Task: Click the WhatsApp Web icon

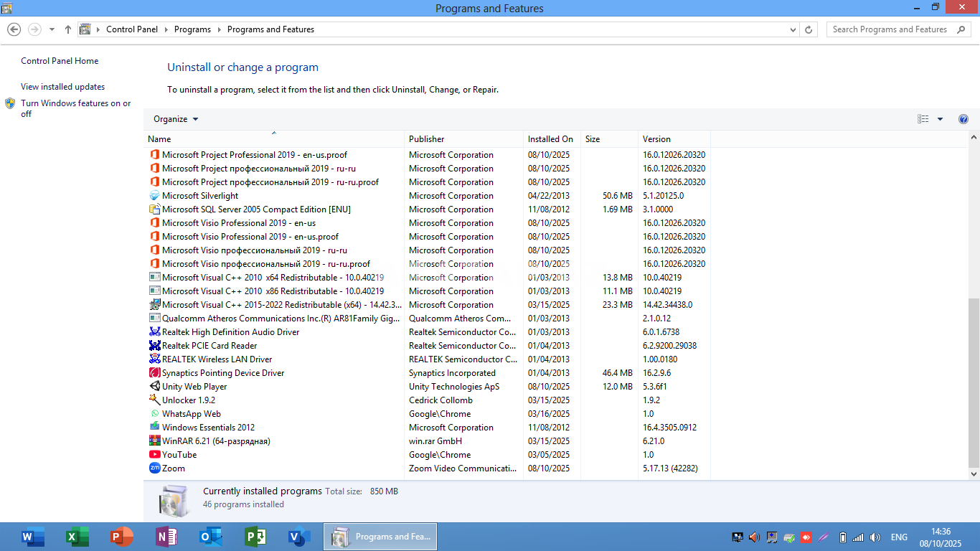Action: 154,414
